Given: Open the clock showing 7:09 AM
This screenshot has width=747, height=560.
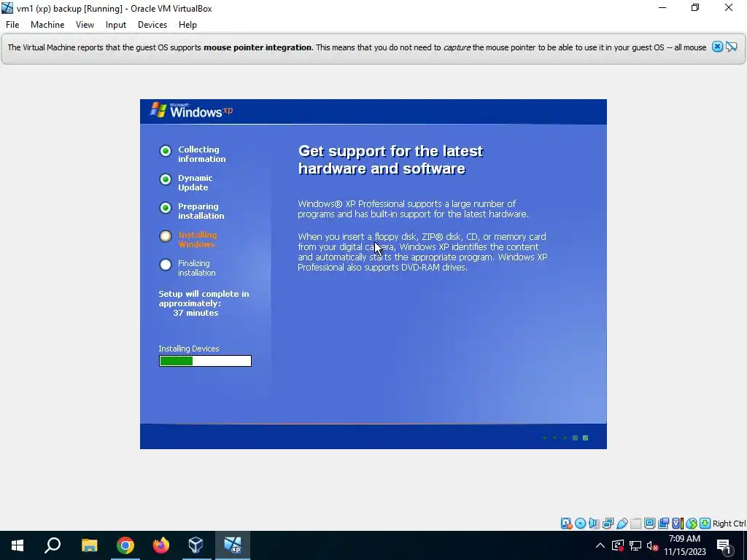Looking at the screenshot, I should 684,545.
